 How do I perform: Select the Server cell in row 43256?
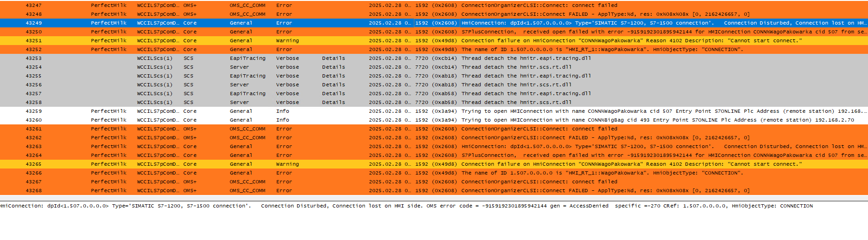(x=239, y=85)
